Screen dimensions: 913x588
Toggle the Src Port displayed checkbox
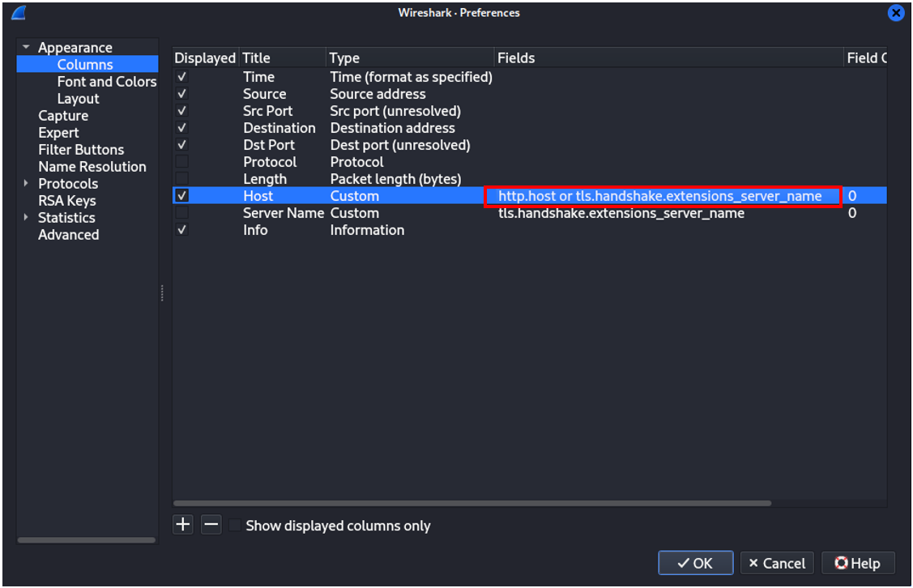pos(182,111)
